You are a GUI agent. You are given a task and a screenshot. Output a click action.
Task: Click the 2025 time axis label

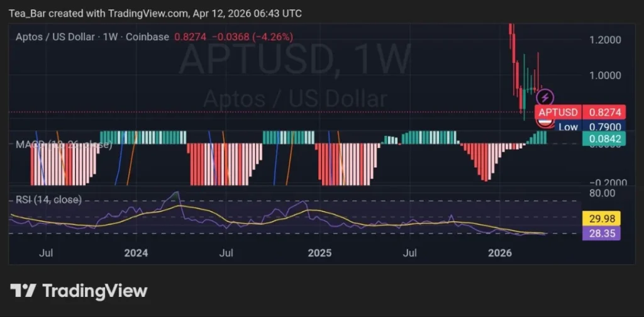click(319, 253)
